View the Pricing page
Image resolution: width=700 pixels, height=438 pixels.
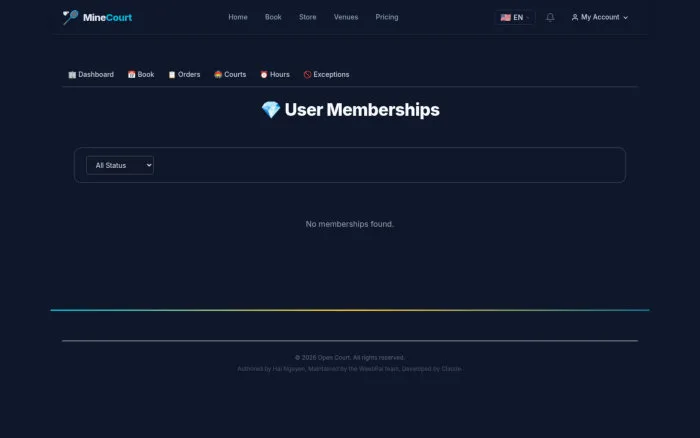(x=387, y=17)
